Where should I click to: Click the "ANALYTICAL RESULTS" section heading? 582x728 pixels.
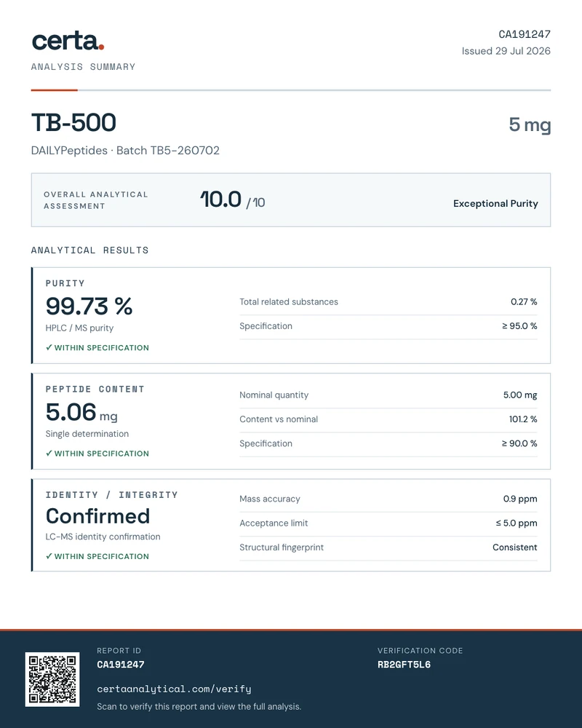click(90, 250)
